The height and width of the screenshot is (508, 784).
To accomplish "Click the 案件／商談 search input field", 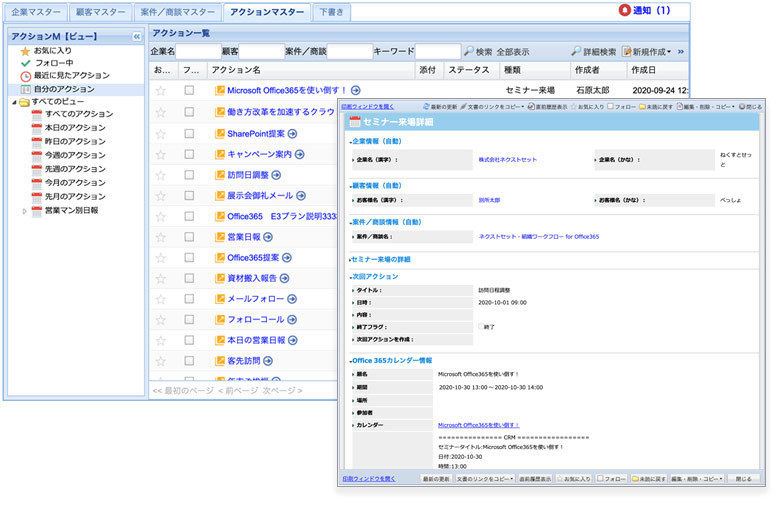I will pyautogui.click(x=350, y=51).
